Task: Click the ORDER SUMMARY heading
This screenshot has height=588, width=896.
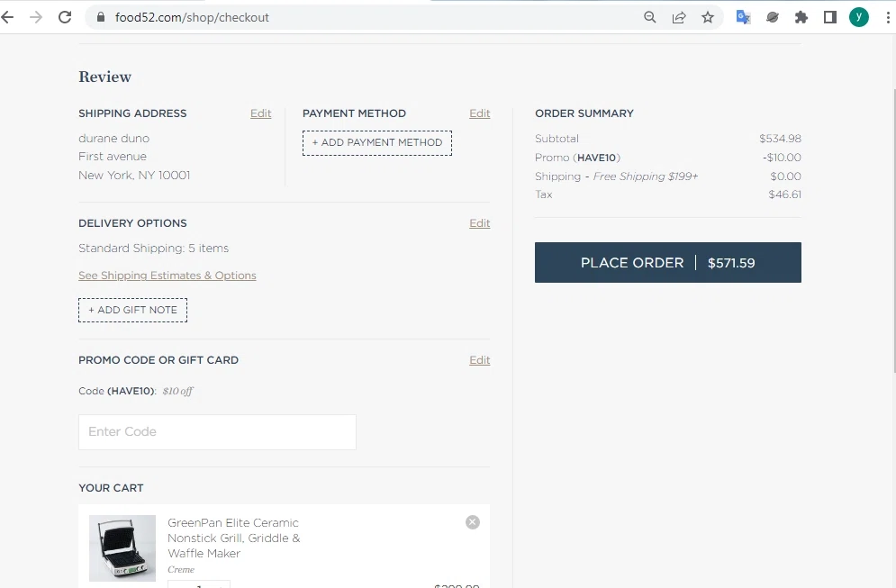Action: (584, 113)
